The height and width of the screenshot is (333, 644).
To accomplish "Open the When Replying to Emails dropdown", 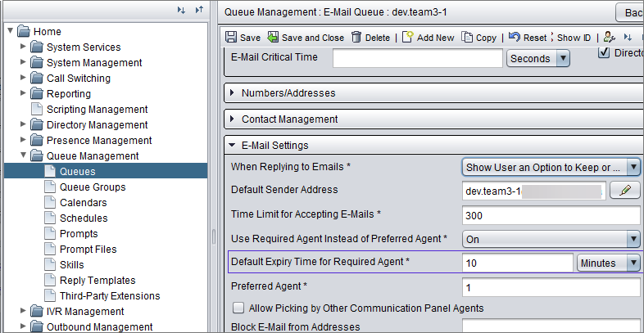I will click(551, 167).
